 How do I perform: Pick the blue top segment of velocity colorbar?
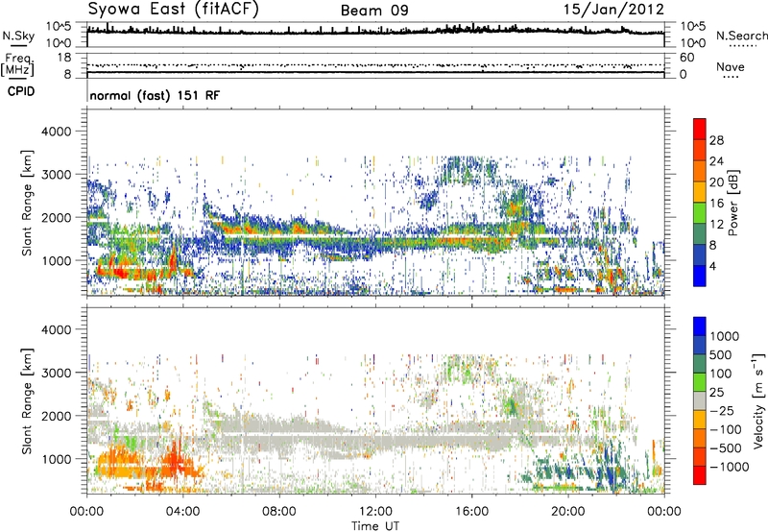coord(700,326)
